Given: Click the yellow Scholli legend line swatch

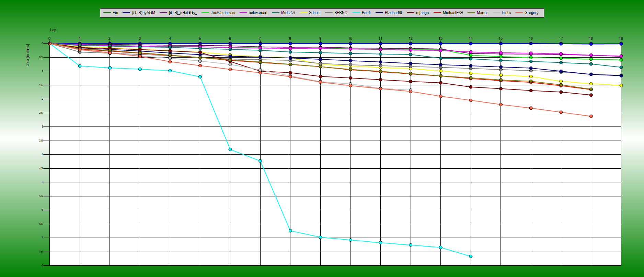Looking at the screenshot, I should [303, 13].
